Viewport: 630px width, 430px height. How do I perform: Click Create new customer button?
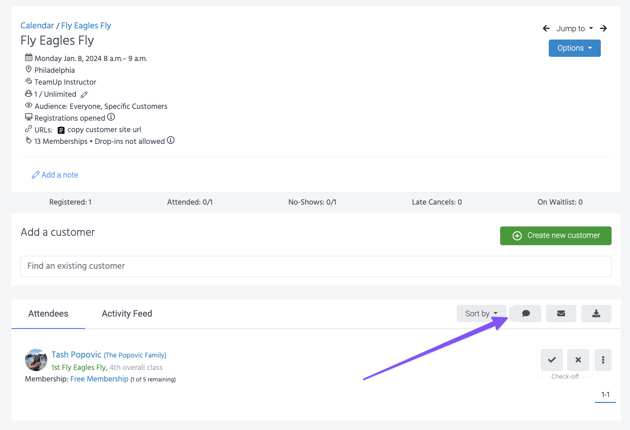[555, 236]
